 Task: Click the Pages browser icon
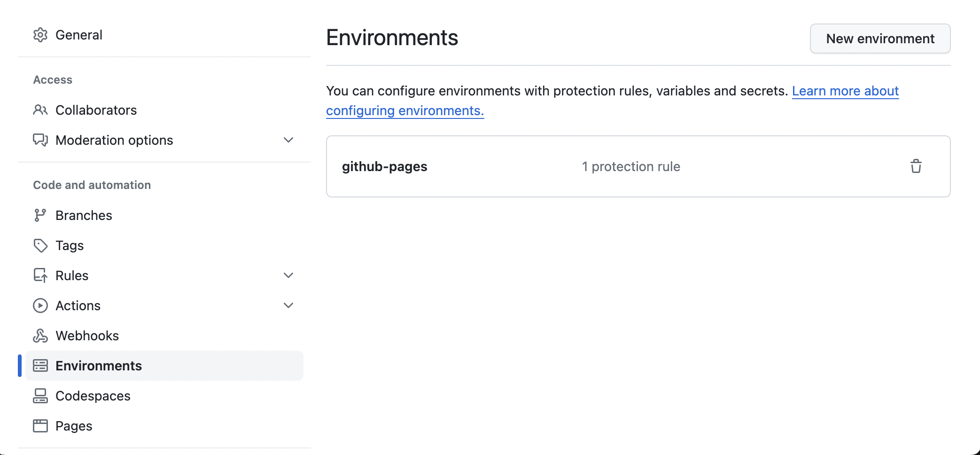pos(40,426)
